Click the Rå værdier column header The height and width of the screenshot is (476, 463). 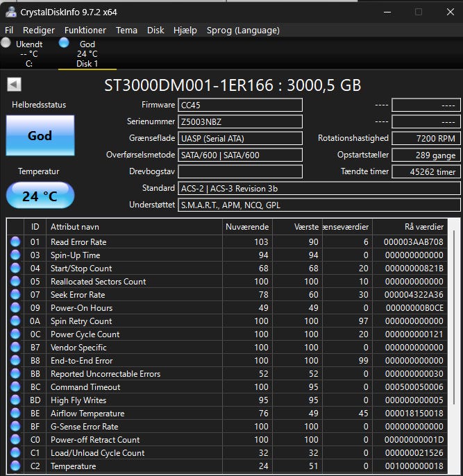pos(423,227)
